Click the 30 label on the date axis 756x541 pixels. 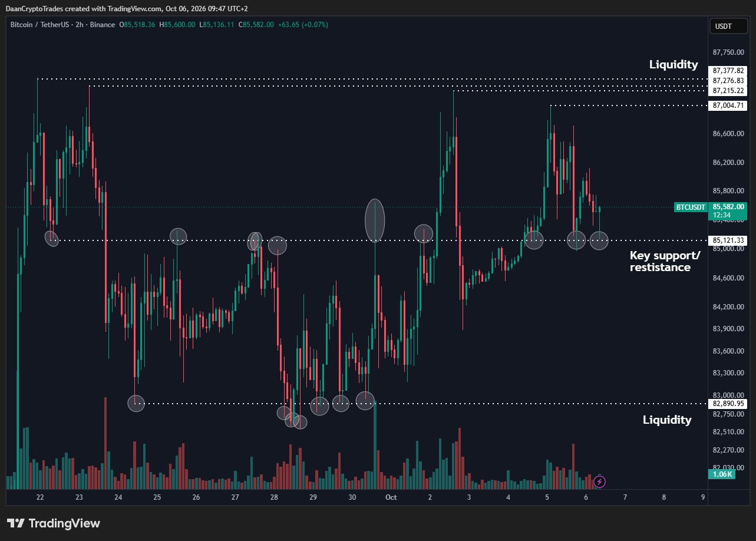click(352, 497)
